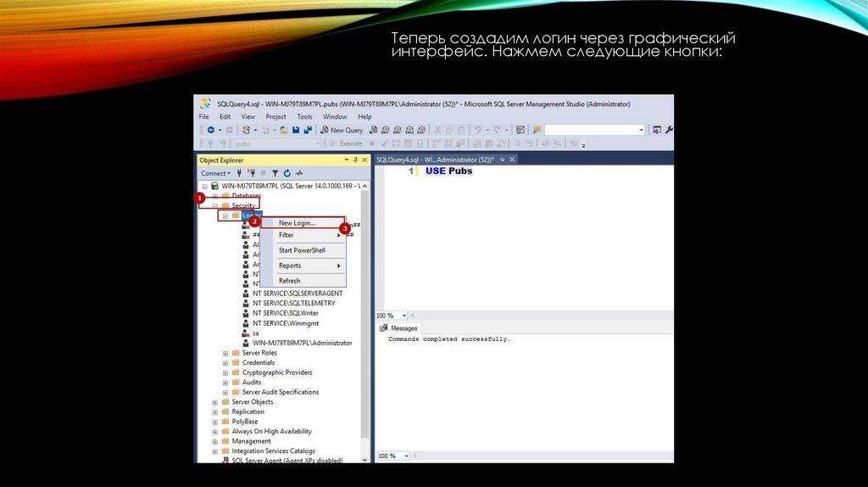Click the Object Explorer Filter funnel icon
Screen dimensions: 868x487
point(275,173)
